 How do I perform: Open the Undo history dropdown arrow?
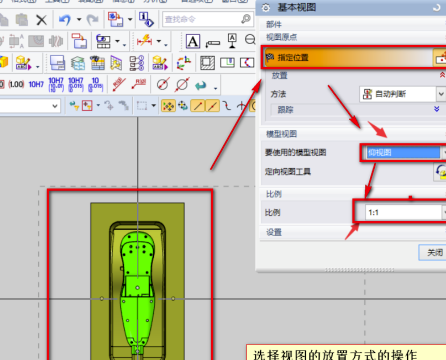(x=79, y=20)
